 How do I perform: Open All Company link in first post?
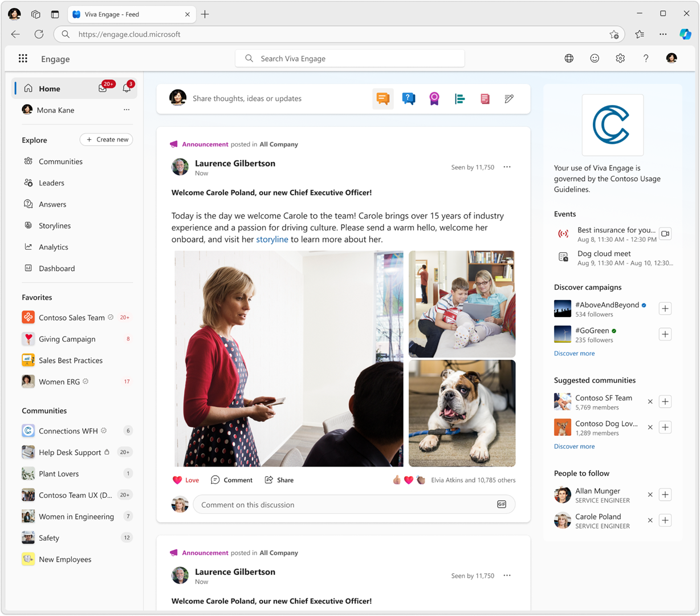click(x=279, y=144)
